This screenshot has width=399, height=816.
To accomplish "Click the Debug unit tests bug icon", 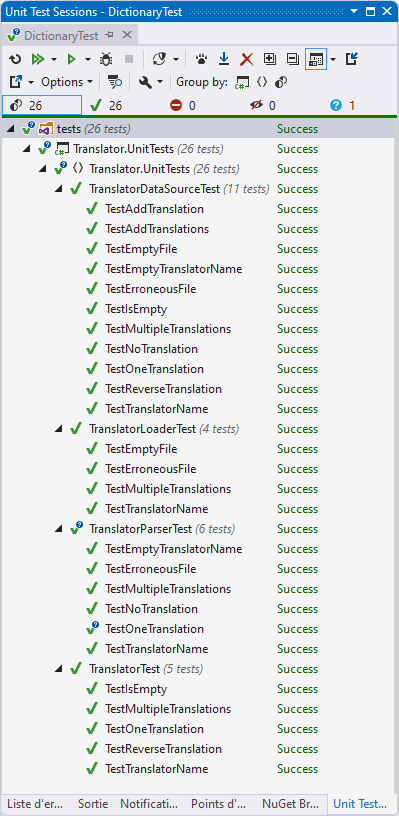I will 106,59.
